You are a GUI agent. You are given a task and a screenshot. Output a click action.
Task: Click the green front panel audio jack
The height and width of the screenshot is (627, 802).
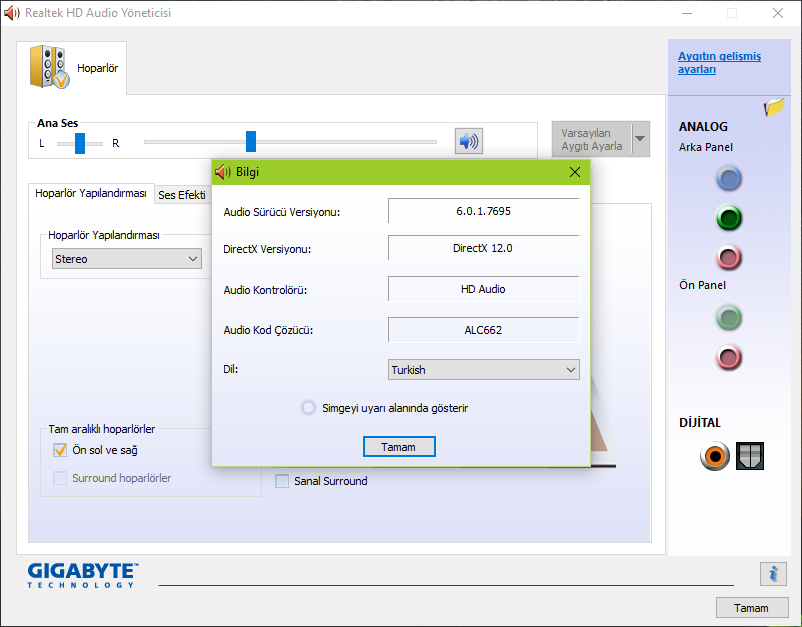coord(729,318)
